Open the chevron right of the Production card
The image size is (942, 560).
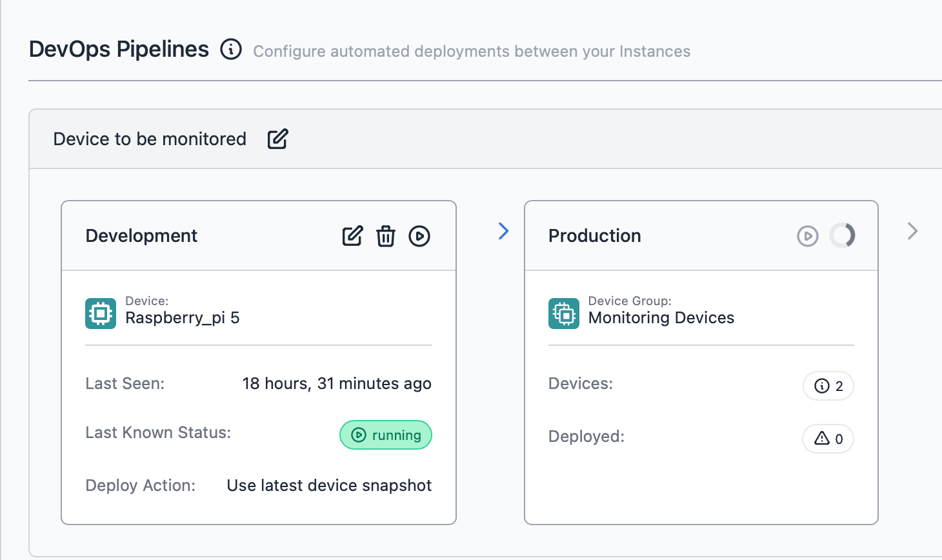point(912,231)
